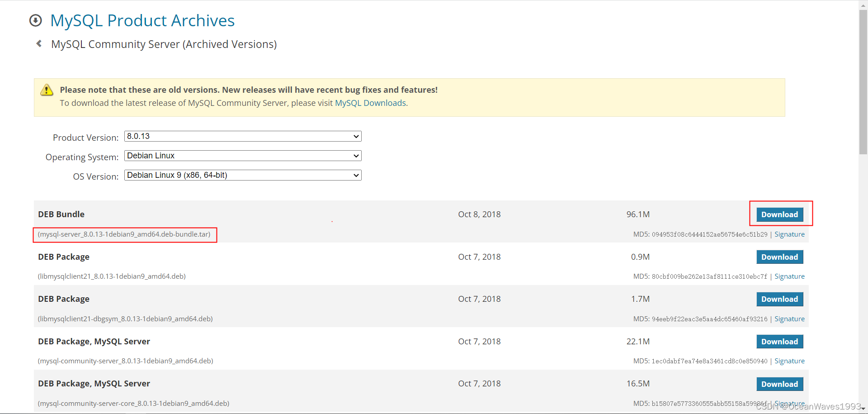Click the page's vertical scrollbar thumb
Viewport: 868px width, 414px height.
click(863, 81)
